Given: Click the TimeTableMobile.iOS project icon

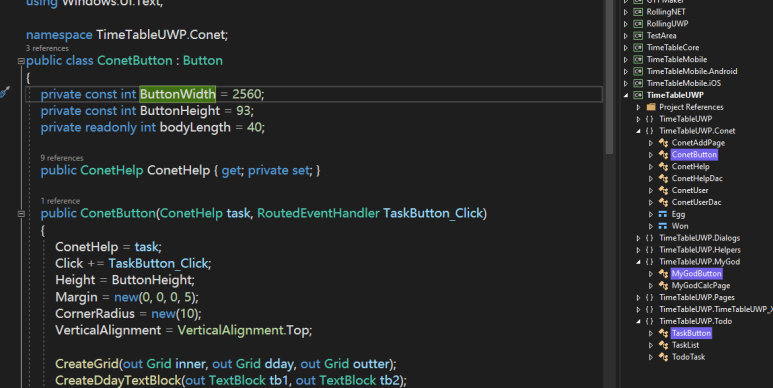Looking at the screenshot, I should (x=638, y=83).
